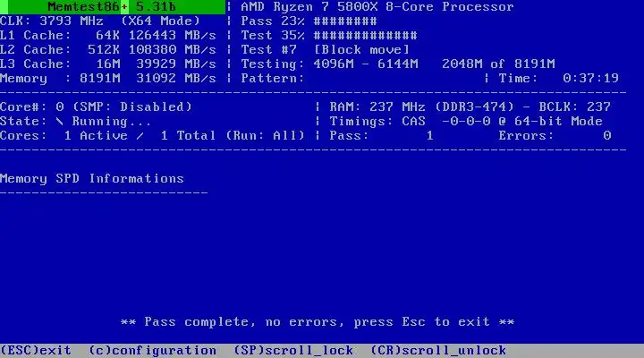The height and width of the screenshot is (358, 644).
Task: Click the Timings: CAS -0-0-0 line
Action: tap(466, 121)
